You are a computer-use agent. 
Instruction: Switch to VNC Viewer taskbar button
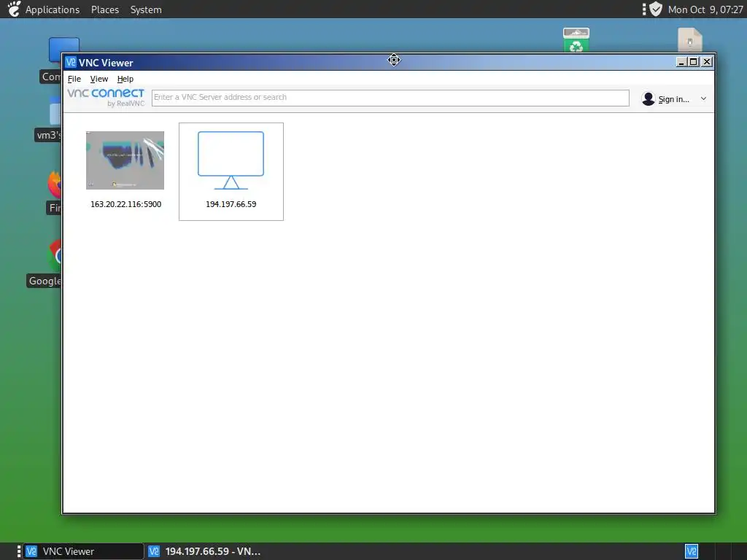pos(83,551)
